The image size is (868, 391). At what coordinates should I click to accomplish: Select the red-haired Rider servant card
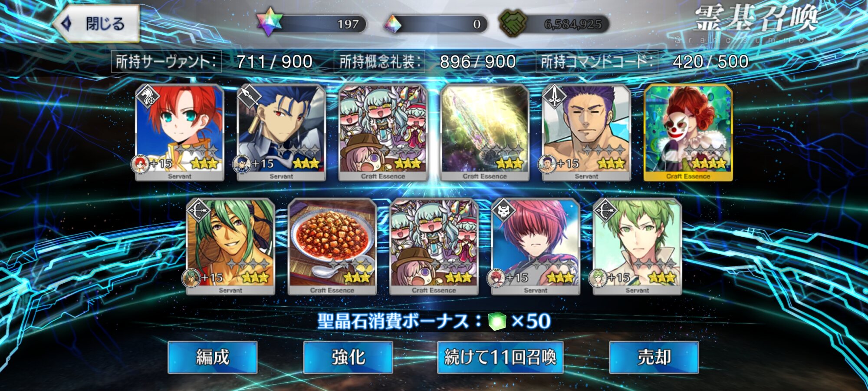click(180, 133)
